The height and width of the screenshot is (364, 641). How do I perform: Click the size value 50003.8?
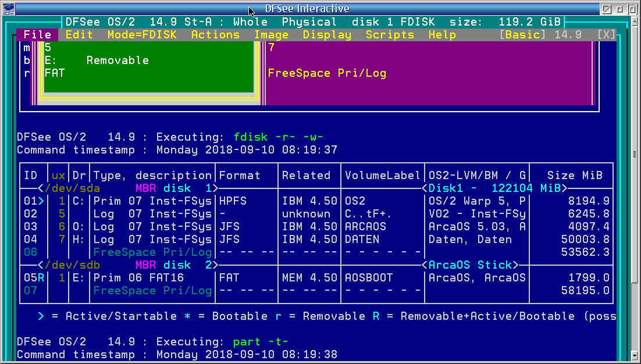(x=585, y=239)
